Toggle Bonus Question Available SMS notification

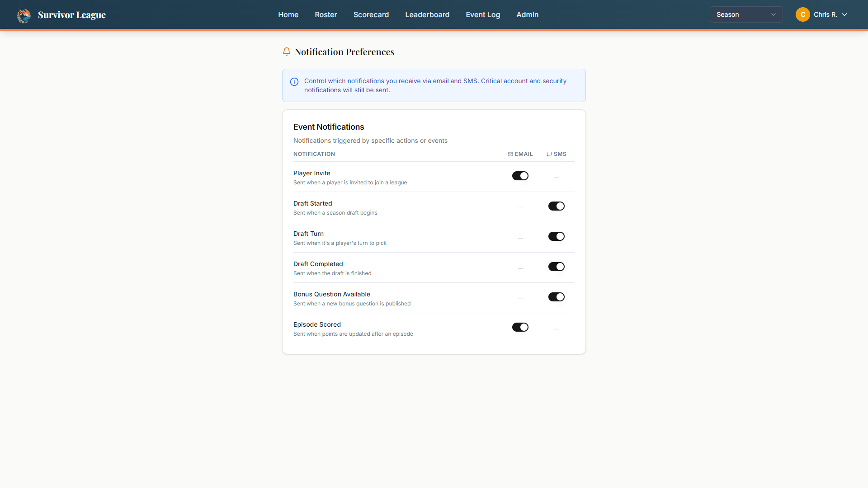pyautogui.click(x=557, y=297)
